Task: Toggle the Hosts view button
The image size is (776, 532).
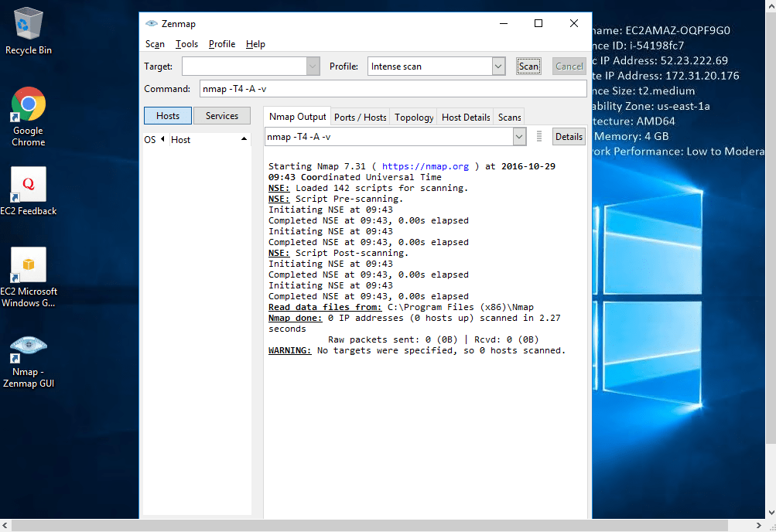Action: click(168, 116)
